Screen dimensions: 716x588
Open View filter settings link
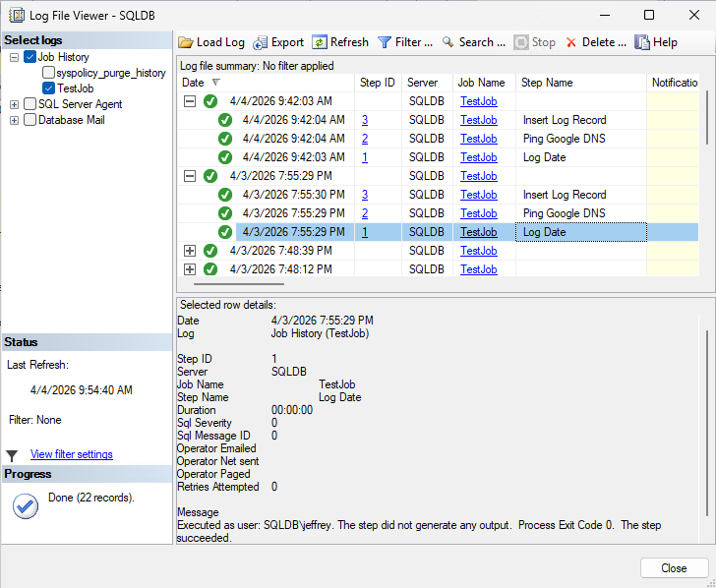[x=71, y=454]
